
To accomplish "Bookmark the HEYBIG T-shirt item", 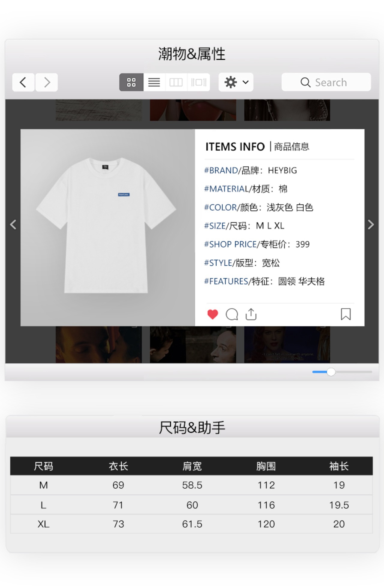I will click(x=346, y=314).
